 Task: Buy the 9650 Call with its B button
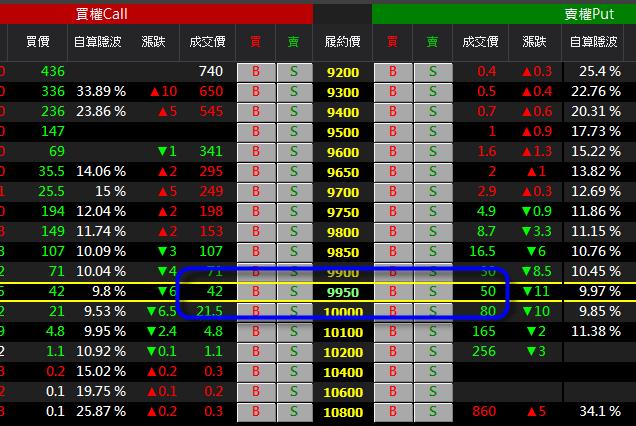point(256,172)
